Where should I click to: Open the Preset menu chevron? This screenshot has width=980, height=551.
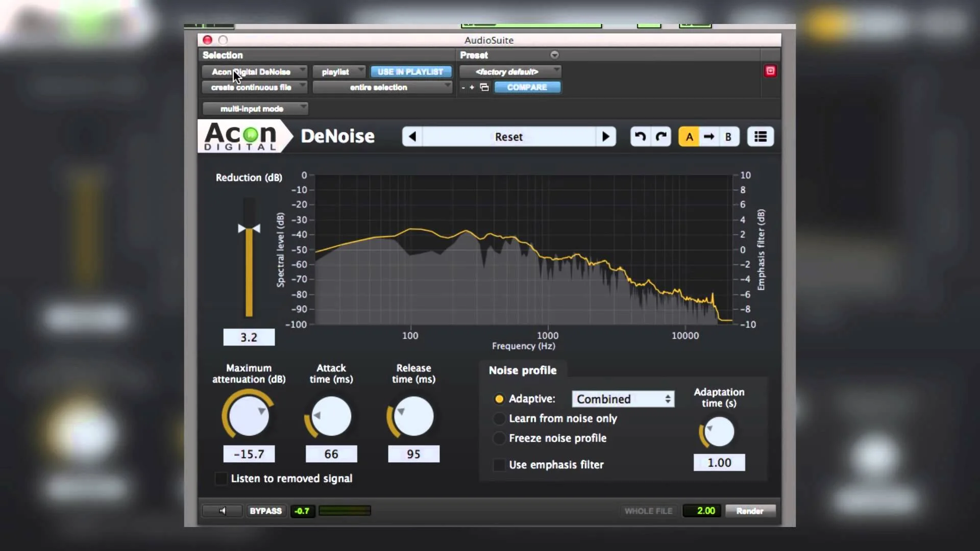pos(554,55)
